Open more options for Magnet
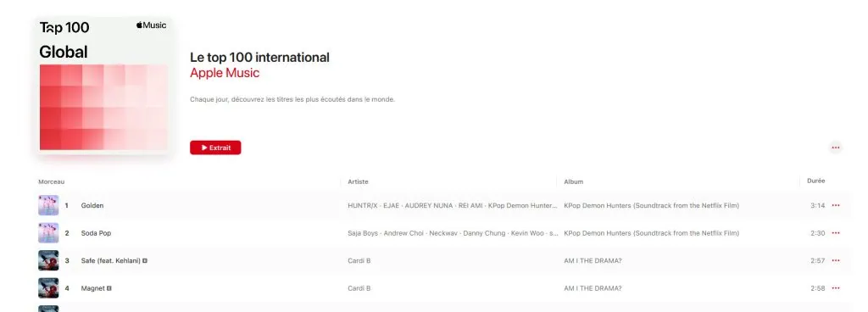The height and width of the screenshot is (312, 868). point(835,288)
